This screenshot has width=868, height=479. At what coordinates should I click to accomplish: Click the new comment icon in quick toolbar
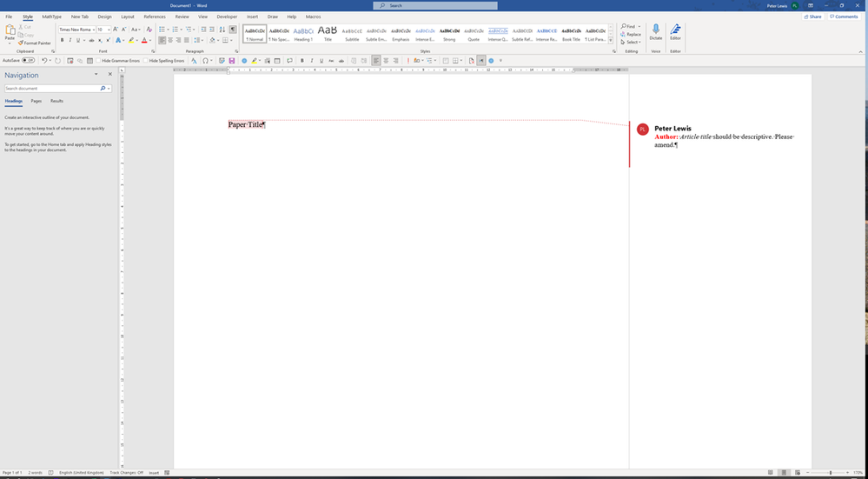(x=289, y=60)
